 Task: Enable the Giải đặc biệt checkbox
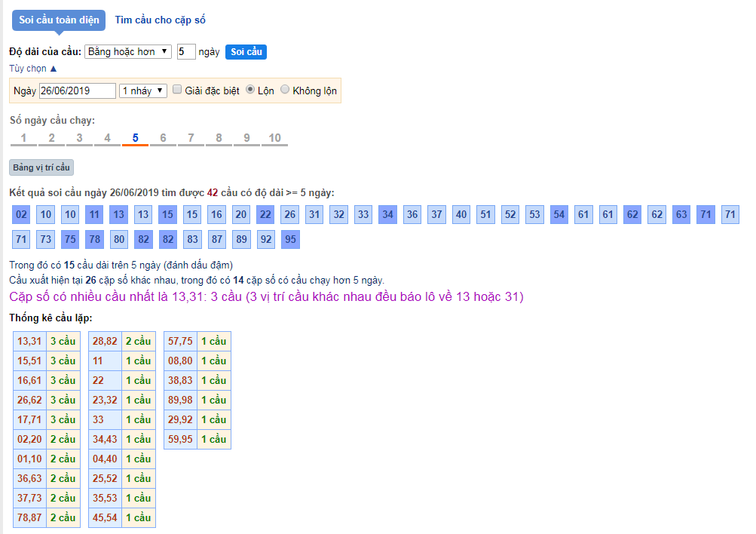[x=177, y=90]
